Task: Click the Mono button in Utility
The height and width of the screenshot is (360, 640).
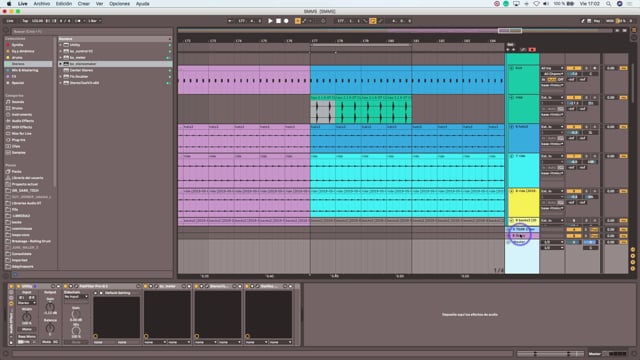Action: [x=27, y=329]
